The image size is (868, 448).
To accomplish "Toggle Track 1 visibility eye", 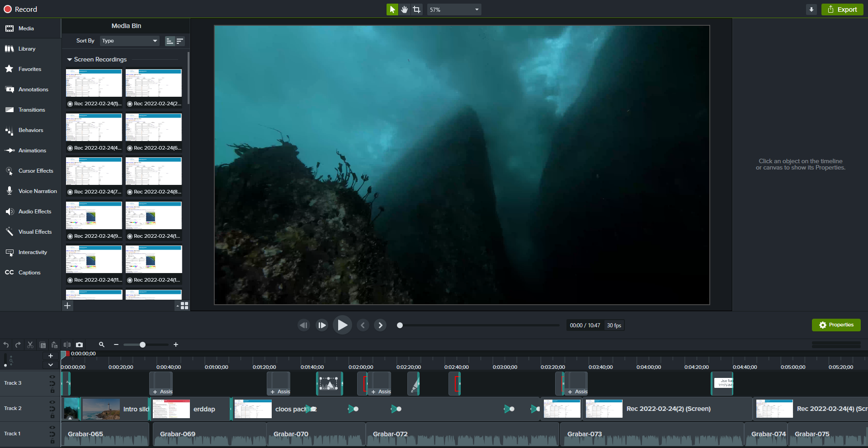I will click(x=52, y=427).
